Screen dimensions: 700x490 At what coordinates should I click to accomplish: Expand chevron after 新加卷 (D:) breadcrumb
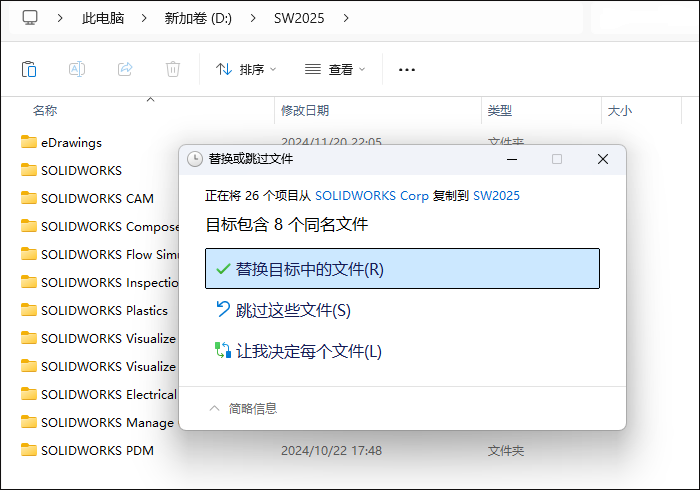click(x=253, y=18)
